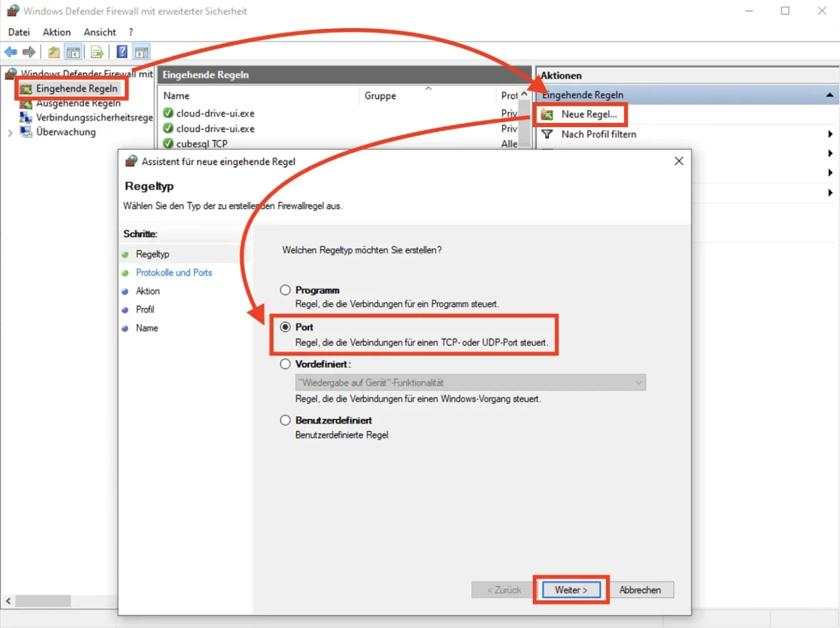Click the Profil step in wizard steps list
The height and width of the screenshot is (628, 840).
point(145,310)
